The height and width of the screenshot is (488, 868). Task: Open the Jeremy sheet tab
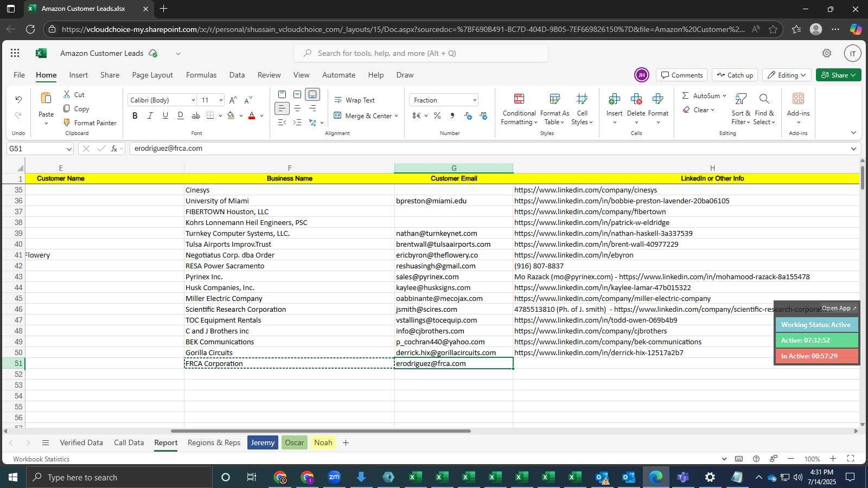pyautogui.click(x=263, y=443)
